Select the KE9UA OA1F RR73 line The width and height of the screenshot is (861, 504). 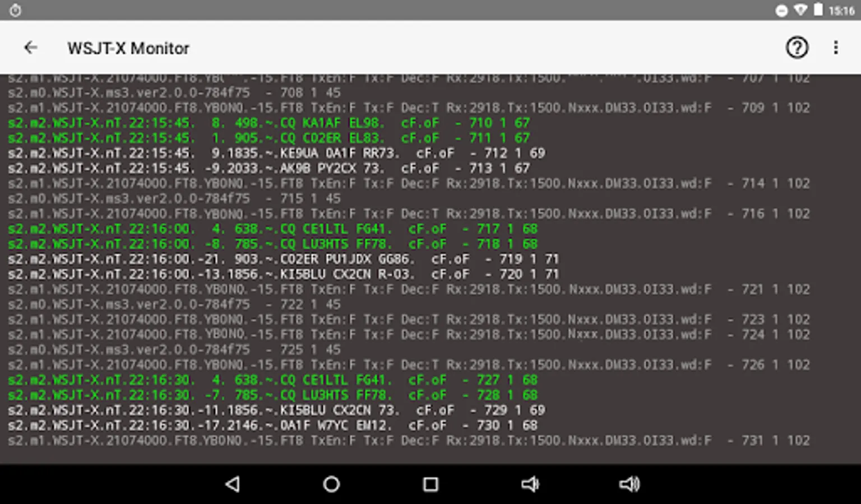[276, 153]
